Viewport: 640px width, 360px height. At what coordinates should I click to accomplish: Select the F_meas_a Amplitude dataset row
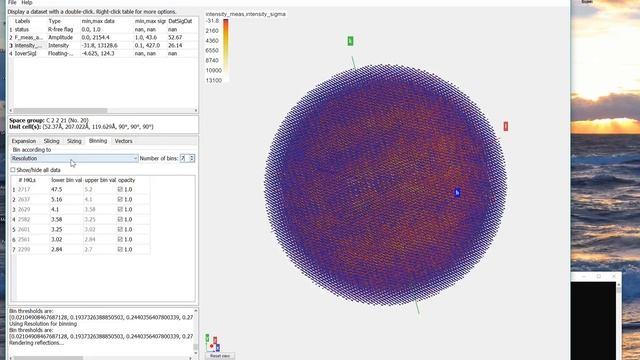[103, 38]
